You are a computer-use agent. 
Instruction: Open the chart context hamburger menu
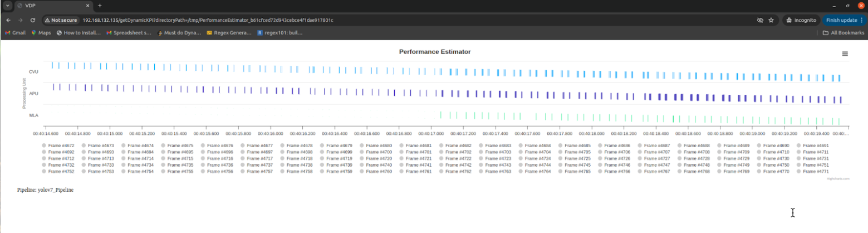click(845, 54)
